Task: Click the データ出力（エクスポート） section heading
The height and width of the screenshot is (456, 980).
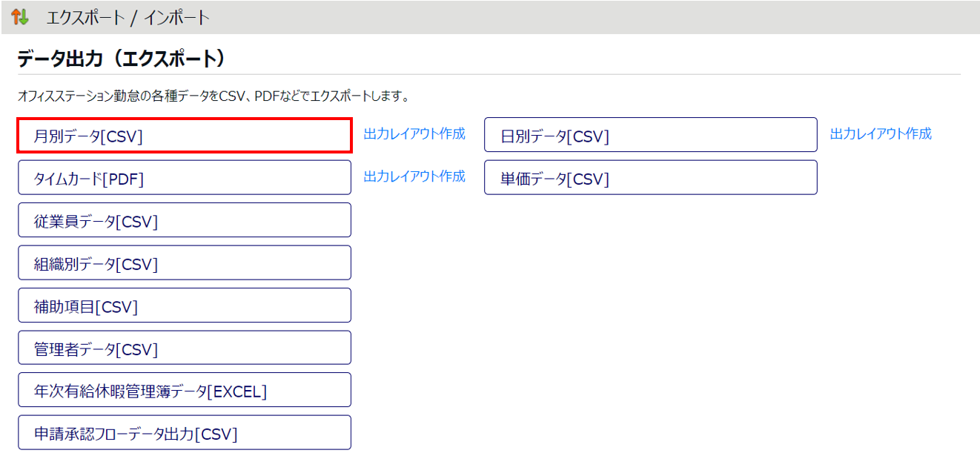Action: 121,59
